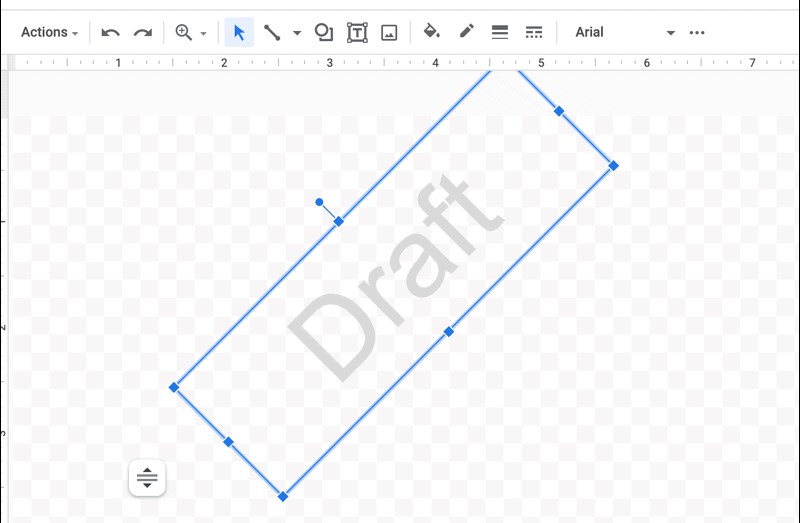
Task: Expand the line type dropdown arrow
Action: click(x=297, y=33)
